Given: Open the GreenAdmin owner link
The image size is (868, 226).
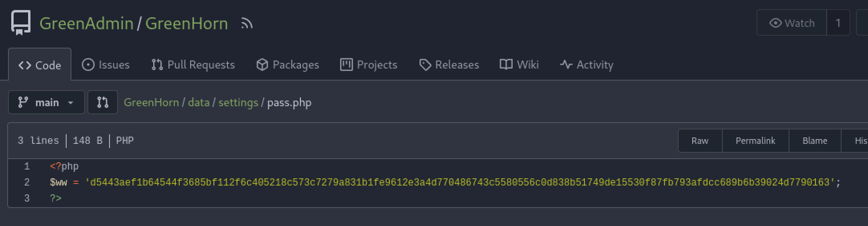Looking at the screenshot, I should pos(86,24).
